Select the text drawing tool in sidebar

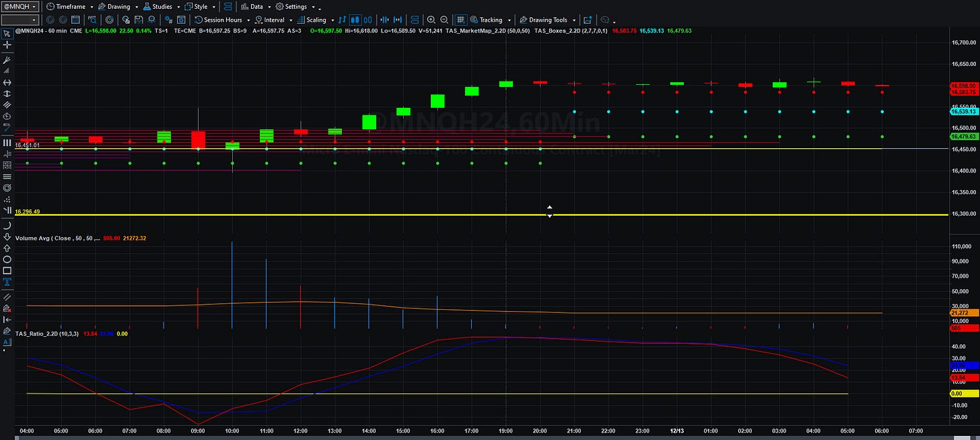7,282
